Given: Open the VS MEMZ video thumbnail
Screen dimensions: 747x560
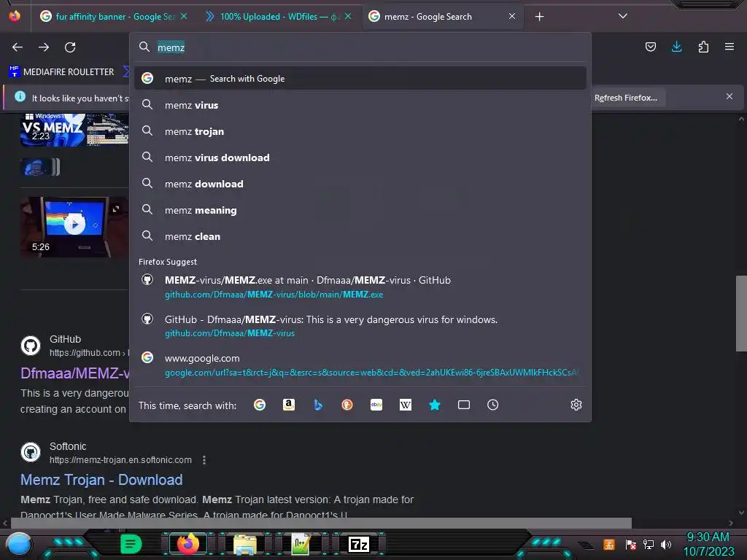Looking at the screenshot, I should (74, 129).
